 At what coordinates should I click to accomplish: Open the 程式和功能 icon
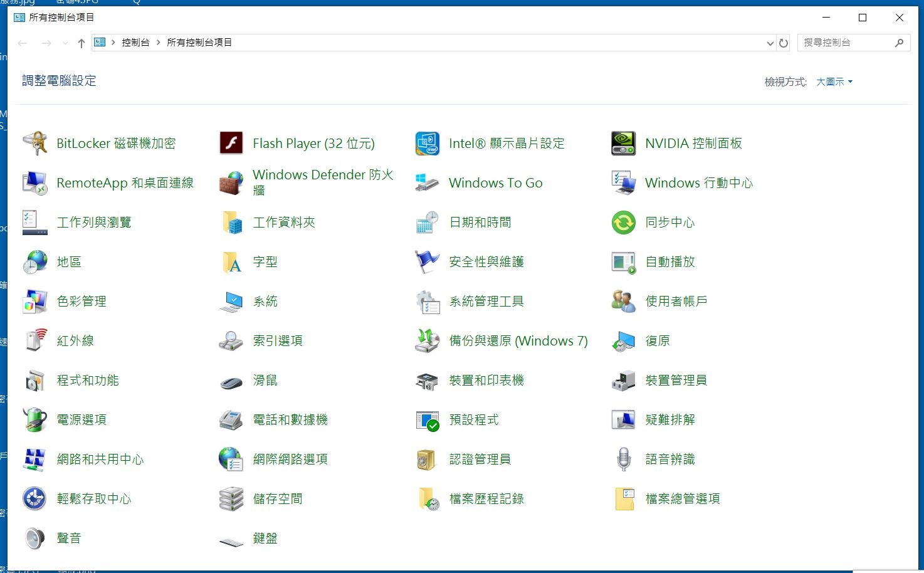point(34,380)
